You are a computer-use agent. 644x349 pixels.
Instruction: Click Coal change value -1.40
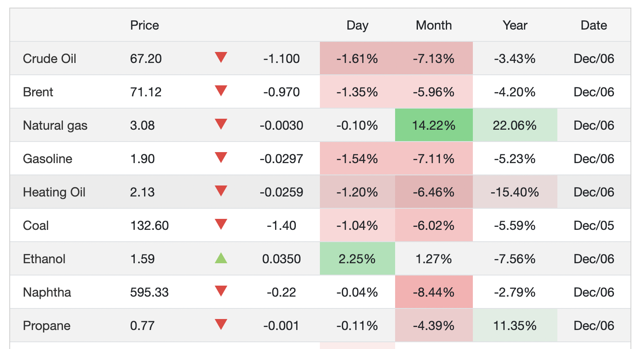tap(281, 226)
